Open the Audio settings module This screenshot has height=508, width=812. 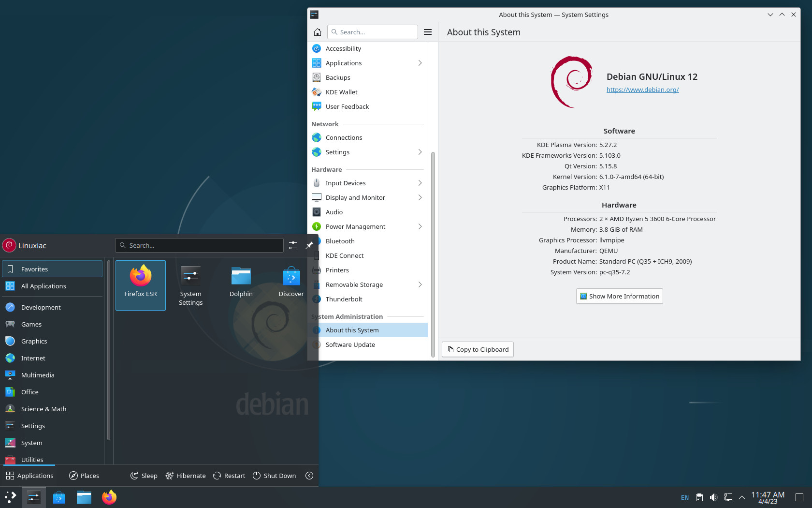(333, 212)
